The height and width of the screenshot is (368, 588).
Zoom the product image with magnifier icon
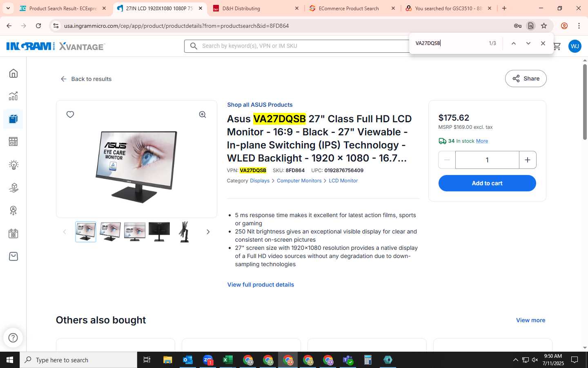pyautogui.click(x=203, y=114)
